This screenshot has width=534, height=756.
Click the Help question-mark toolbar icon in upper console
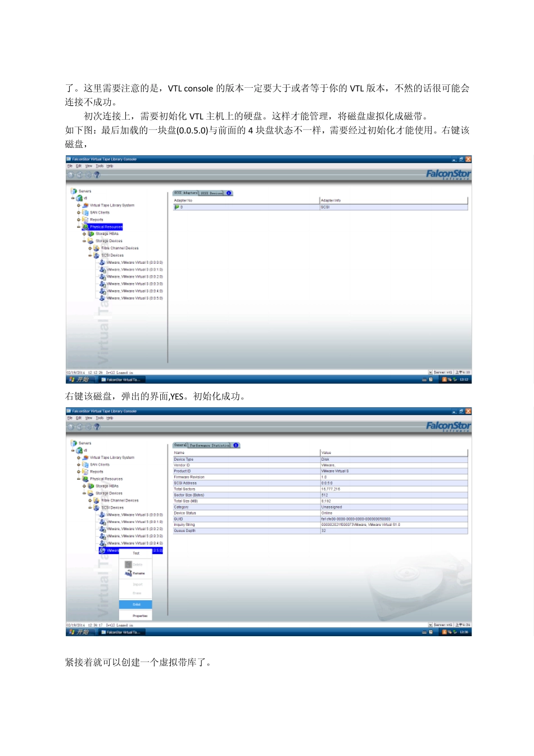click(97, 175)
